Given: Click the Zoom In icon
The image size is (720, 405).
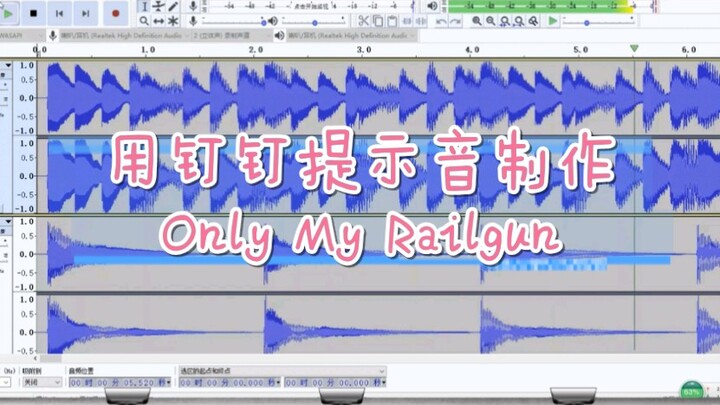Looking at the screenshot, I should pyautogui.click(x=477, y=21).
